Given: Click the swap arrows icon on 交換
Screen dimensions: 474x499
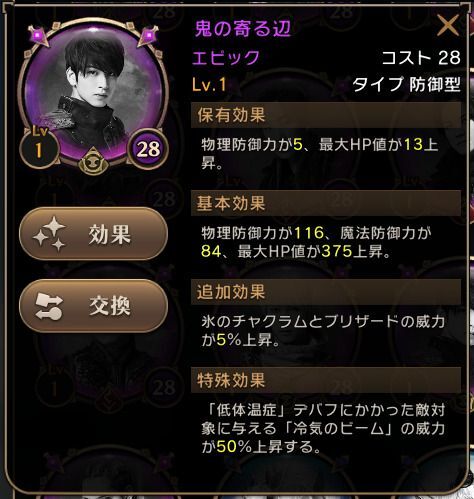Looking at the screenshot, I should coord(49,306).
